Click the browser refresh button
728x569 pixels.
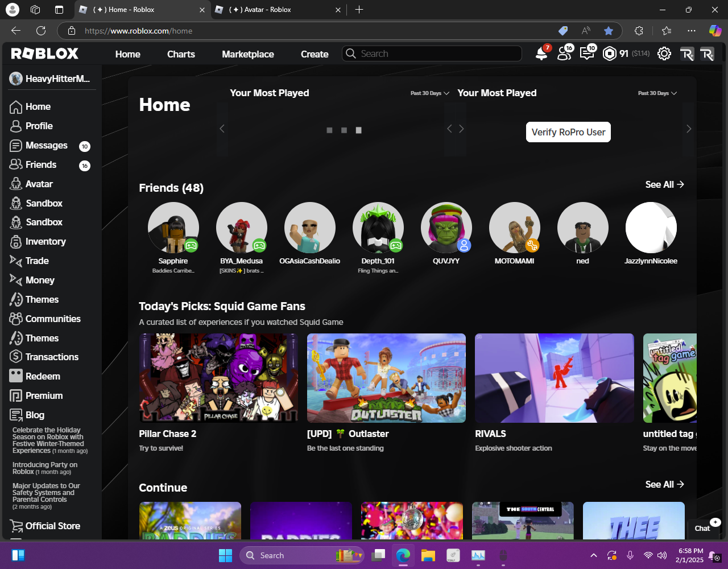point(41,31)
